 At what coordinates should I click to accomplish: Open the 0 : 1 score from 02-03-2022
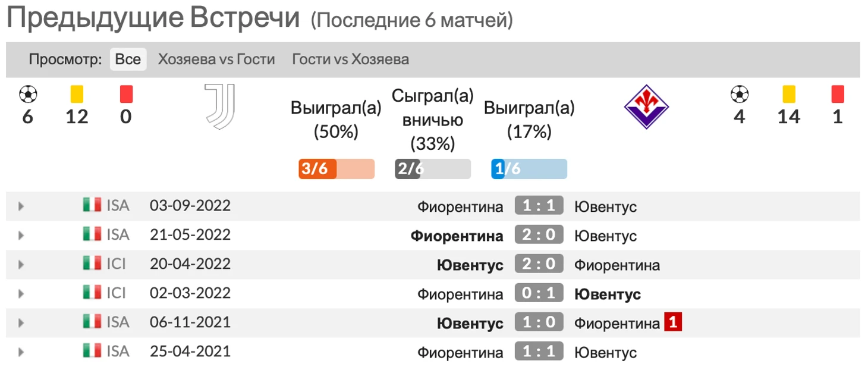pos(539,293)
